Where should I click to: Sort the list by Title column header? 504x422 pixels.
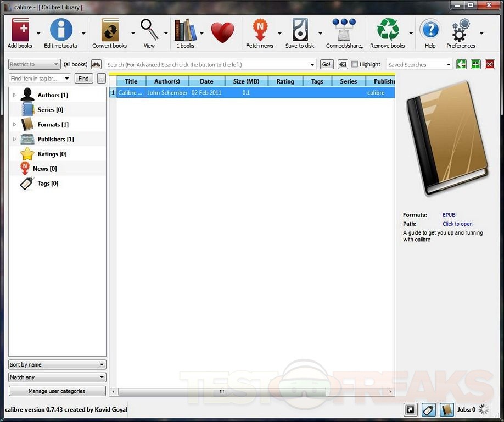(131, 81)
